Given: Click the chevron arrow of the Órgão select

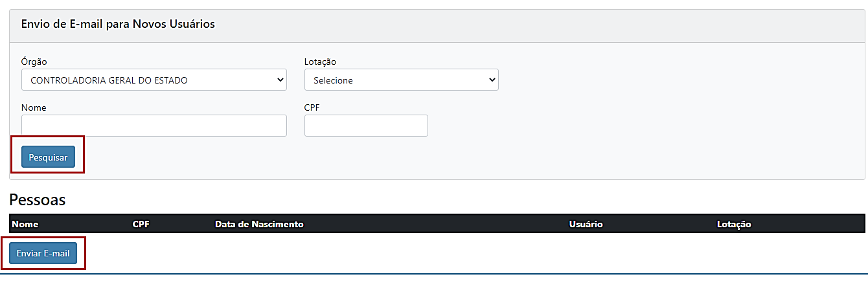Looking at the screenshot, I should (280, 80).
